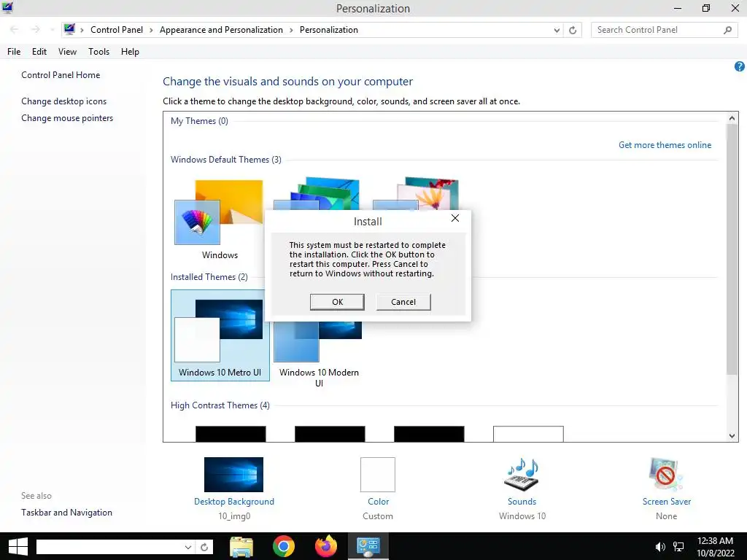Click the search magnifier icon
Viewport: 747px width, 560px height.
coord(727,30)
